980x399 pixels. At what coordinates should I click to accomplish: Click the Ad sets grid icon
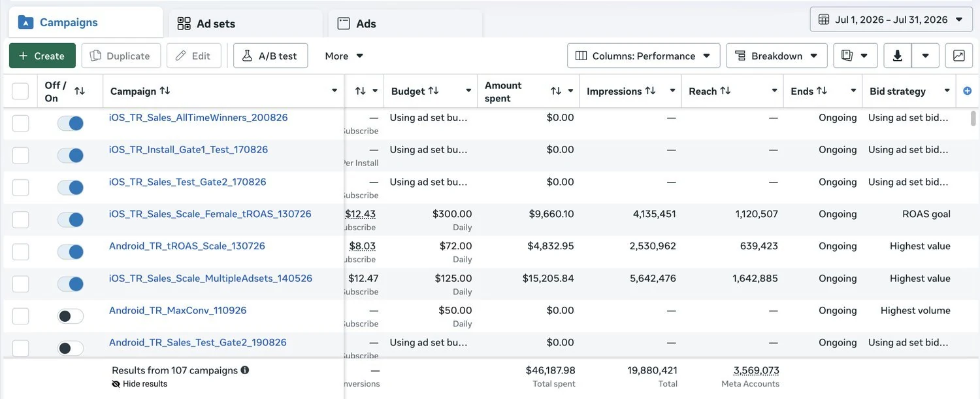tap(184, 24)
